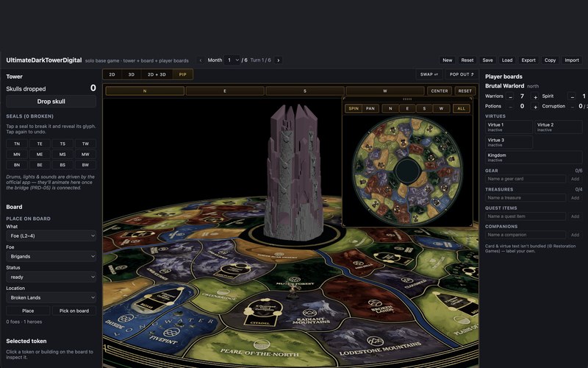Click the tower model in 3D view
The height and width of the screenshot is (368, 588).
[x=293, y=172]
